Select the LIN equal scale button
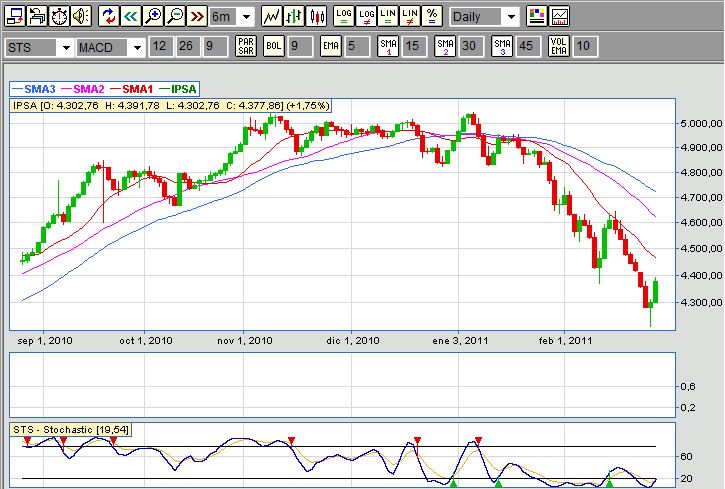The height and width of the screenshot is (489, 725). click(388, 17)
